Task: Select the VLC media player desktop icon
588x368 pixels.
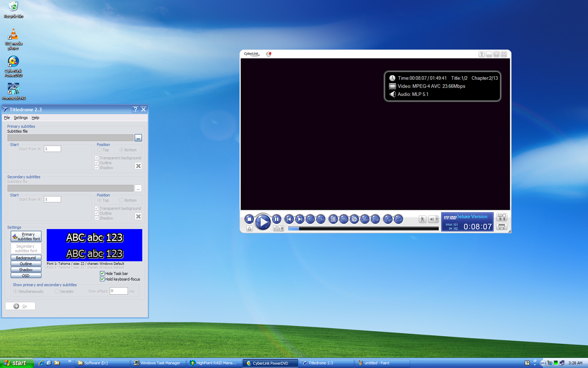Action: 14,39
